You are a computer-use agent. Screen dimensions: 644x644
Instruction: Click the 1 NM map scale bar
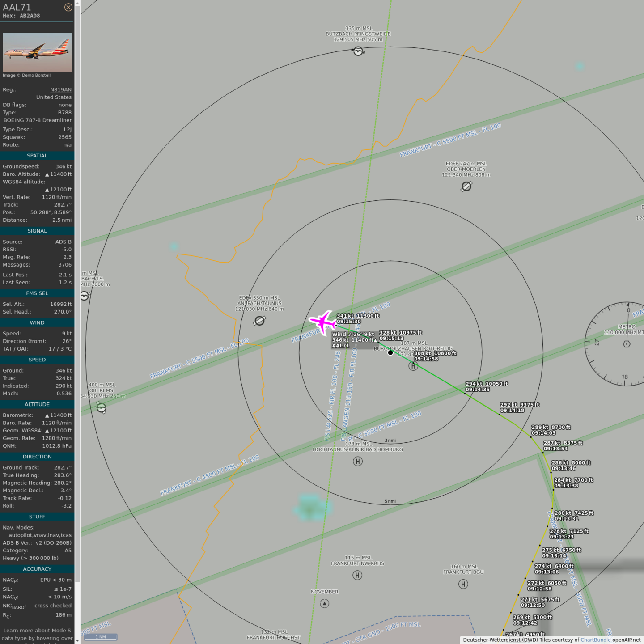pos(101,636)
